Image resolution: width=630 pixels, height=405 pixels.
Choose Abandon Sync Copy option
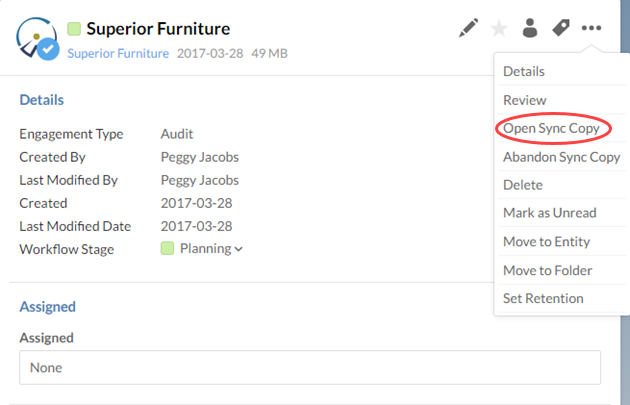pyautogui.click(x=561, y=157)
